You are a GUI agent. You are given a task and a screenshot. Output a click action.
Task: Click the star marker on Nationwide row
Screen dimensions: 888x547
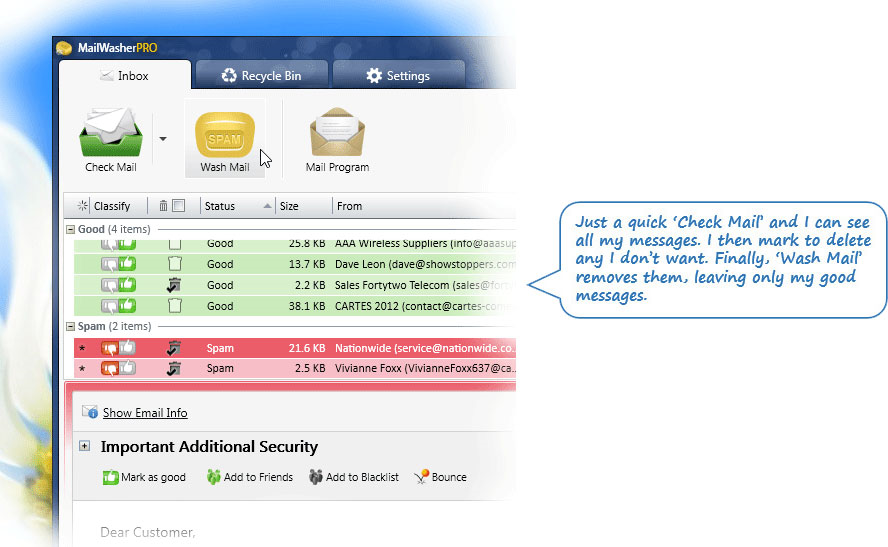tap(83, 349)
